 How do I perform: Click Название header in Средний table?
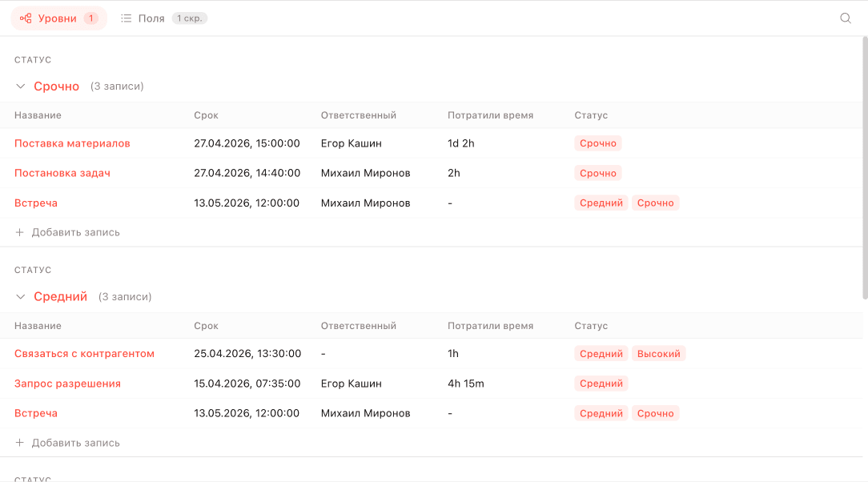38,326
